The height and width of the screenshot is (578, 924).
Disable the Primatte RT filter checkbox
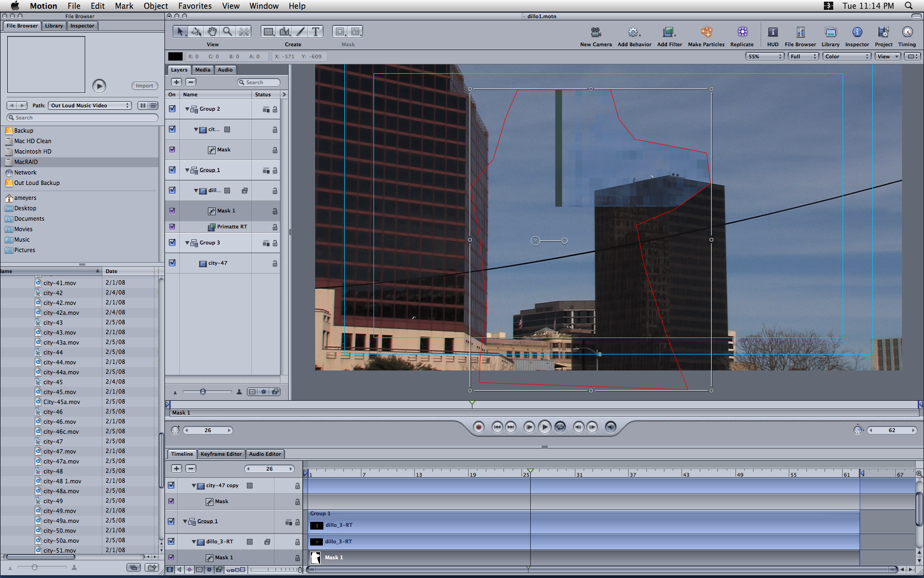click(x=172, y=227)
